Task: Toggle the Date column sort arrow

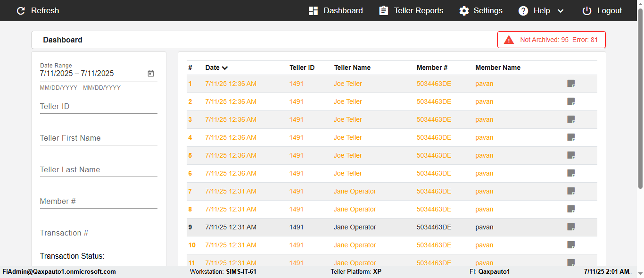Action: click(x=225, y=68)
